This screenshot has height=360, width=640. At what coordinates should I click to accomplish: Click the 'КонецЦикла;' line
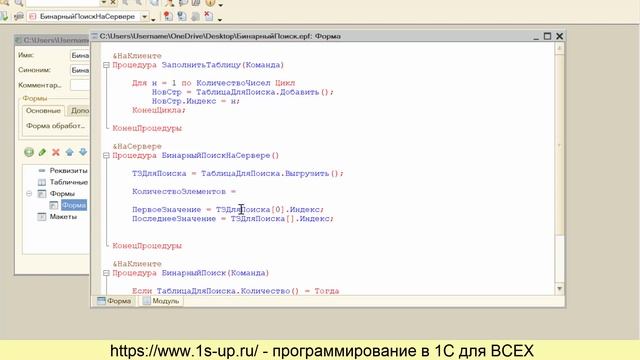coord(159,110)
